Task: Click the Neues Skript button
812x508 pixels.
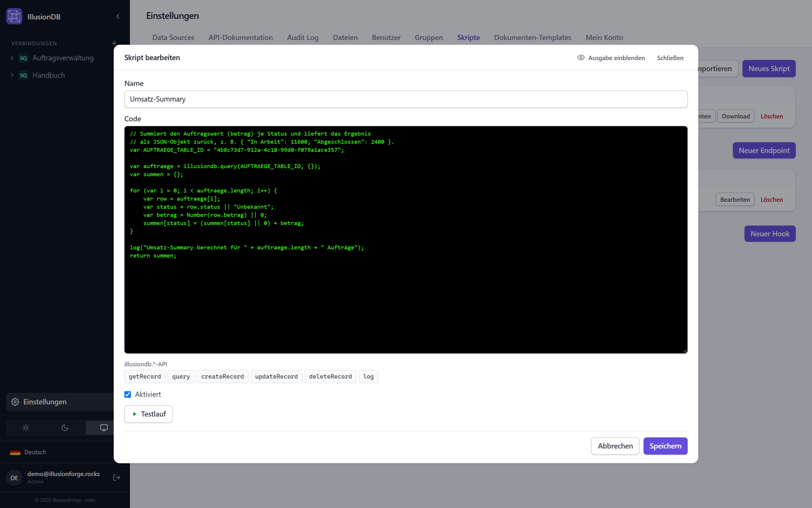Action: (x=769, y=69)
